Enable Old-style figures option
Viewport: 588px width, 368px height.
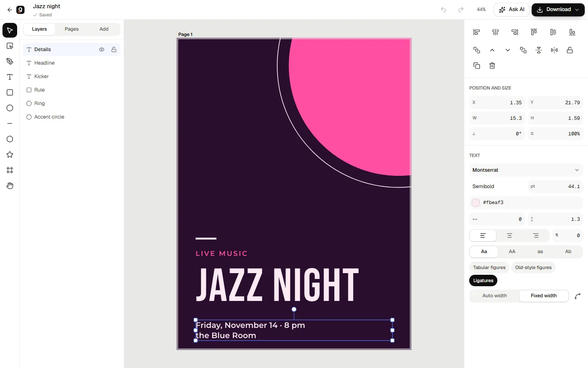coord(533,267)
